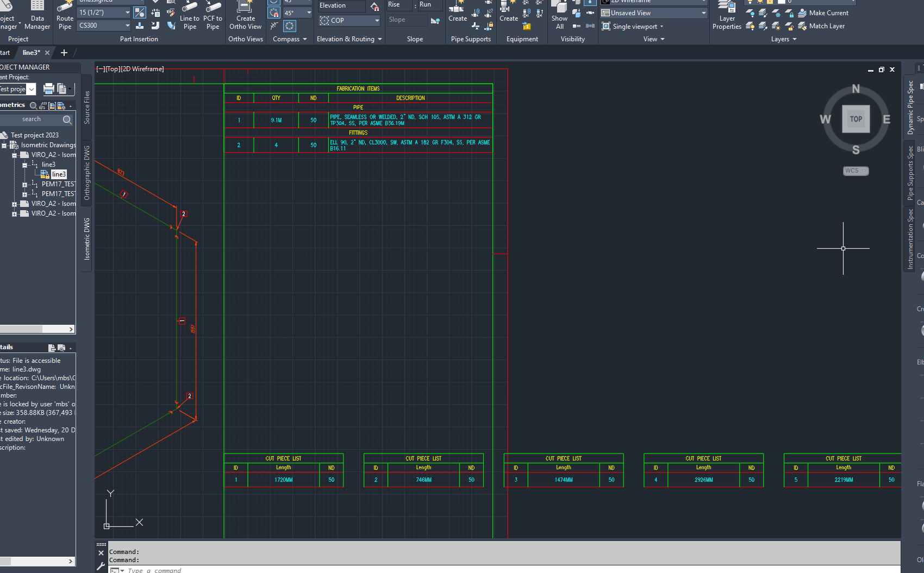Open the COP routing dropdown
This screenshot has height=573, width=924.
(x=377, y=20)
